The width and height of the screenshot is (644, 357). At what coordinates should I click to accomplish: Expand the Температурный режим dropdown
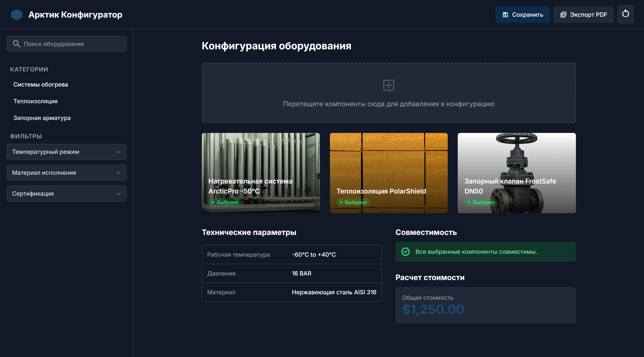click(66, 152)
